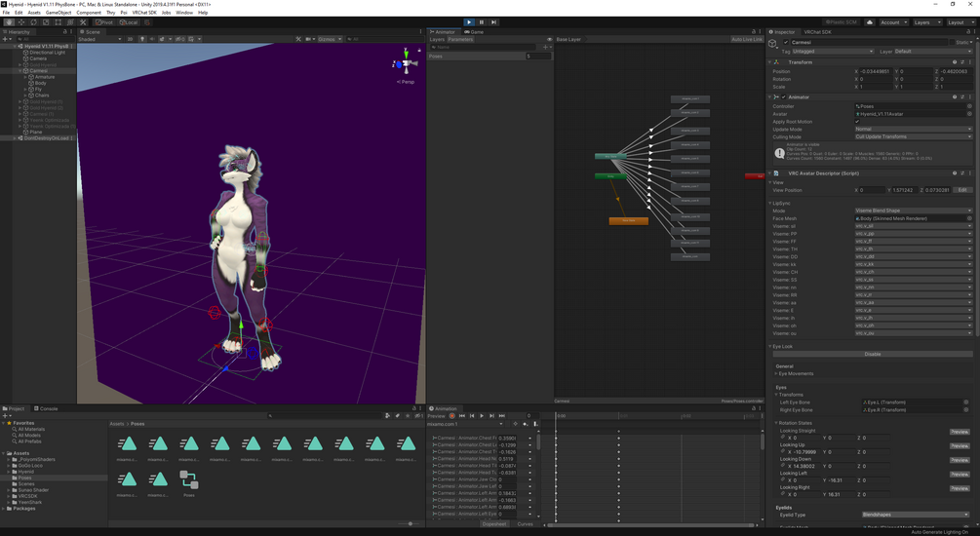Click the Dopesheet button in Animation
The width and height of the screenshot is (980, 536).
pos(494,524)
